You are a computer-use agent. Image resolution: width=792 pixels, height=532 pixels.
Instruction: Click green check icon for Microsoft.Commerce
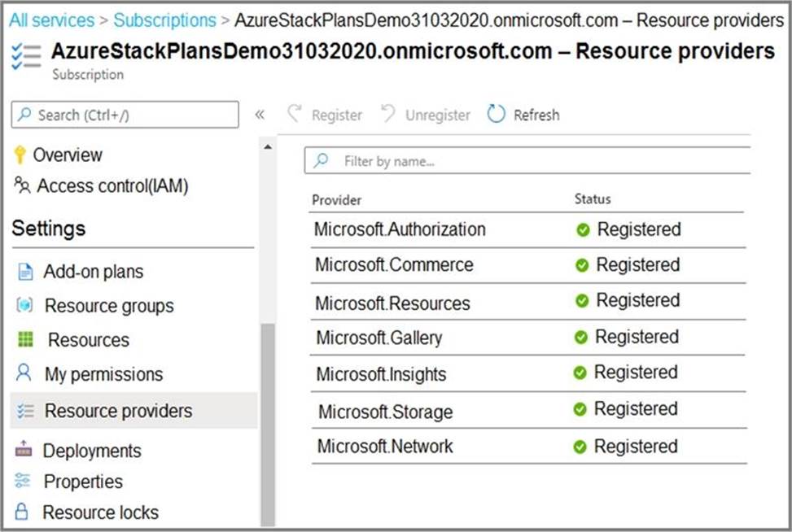click(x=582, y=265)
